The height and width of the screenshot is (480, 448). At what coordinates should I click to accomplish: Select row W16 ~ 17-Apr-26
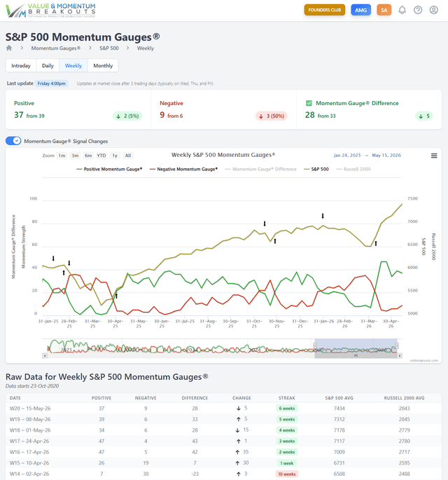223,452
